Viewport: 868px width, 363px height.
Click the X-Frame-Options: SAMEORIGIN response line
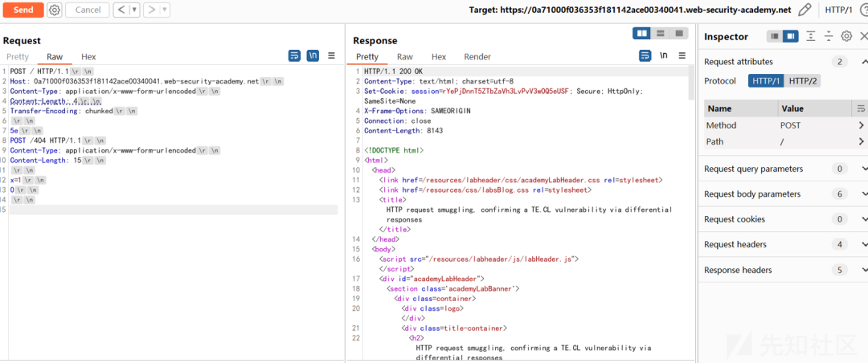[417, 111]
